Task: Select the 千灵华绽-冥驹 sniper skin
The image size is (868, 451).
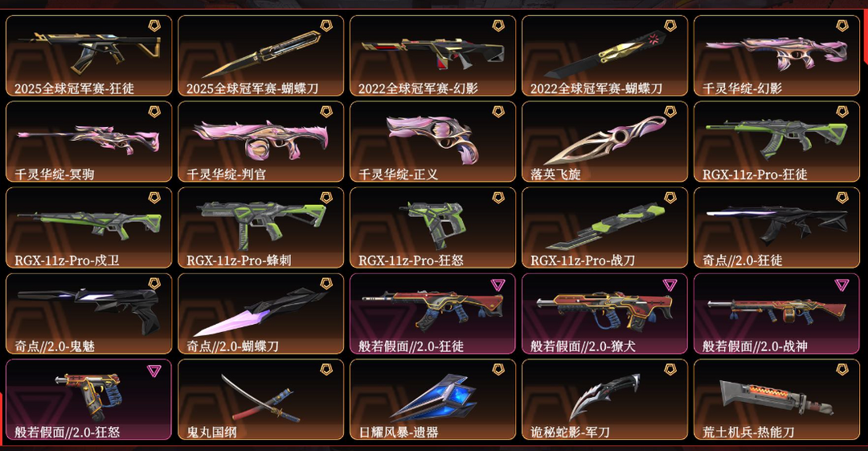Action: [x=88, y=141]
